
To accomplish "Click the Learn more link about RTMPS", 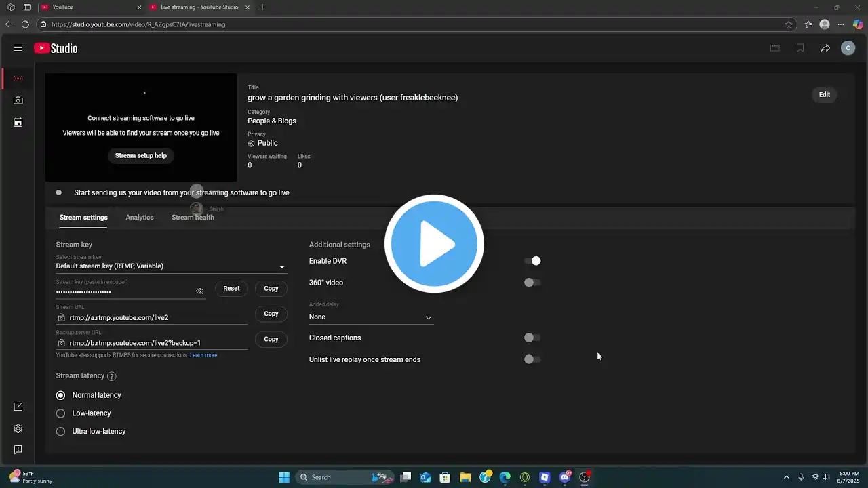I will point(203,355).
